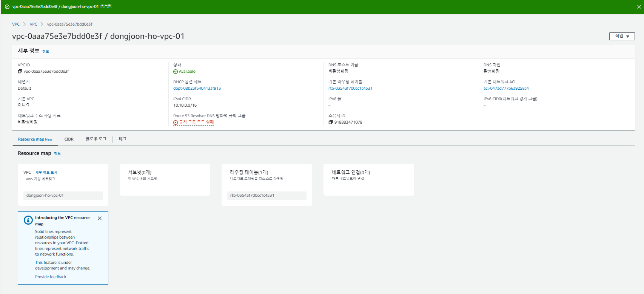Click the 라우팅 테이블(1개) card title

click(249, 172)
